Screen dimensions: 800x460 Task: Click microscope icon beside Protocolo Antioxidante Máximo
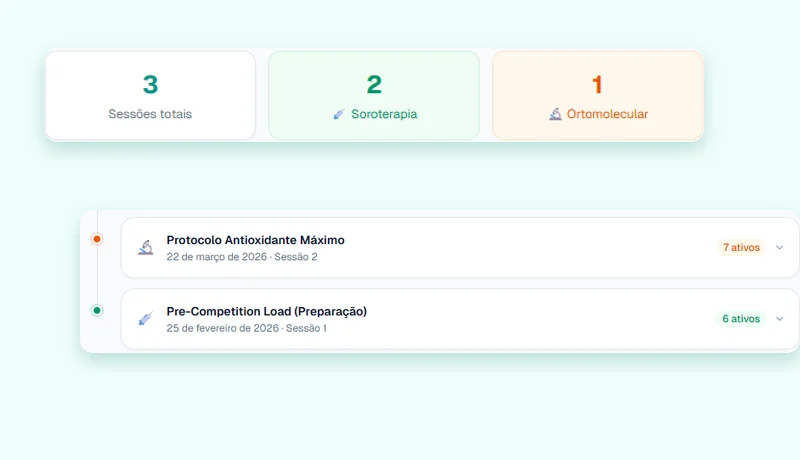tap(145, 247)
